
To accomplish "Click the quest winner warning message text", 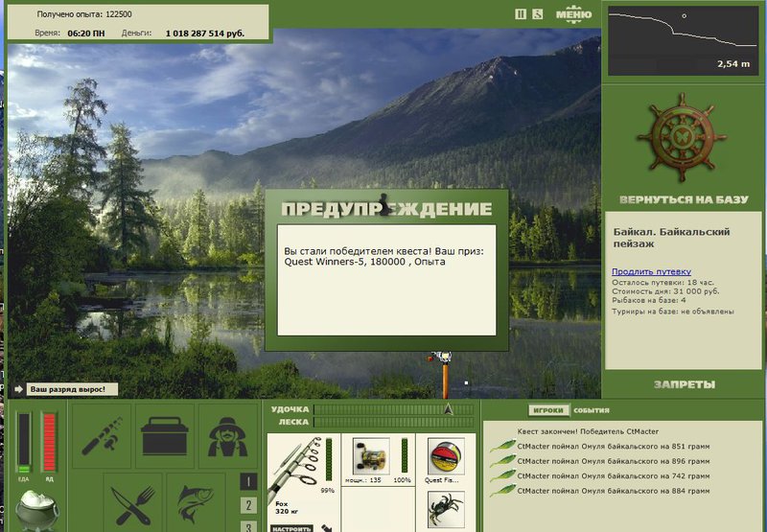I will 384,256.
